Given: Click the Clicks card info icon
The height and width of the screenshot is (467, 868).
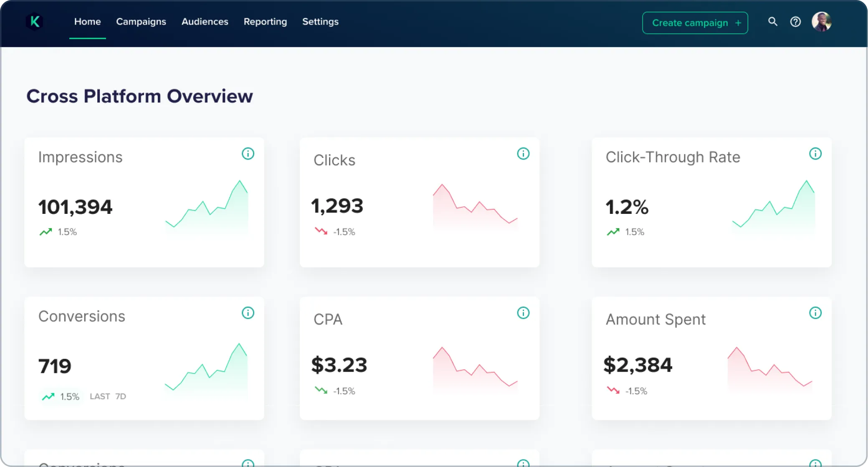Looking at the screenshot, I should tap(523, 154).
